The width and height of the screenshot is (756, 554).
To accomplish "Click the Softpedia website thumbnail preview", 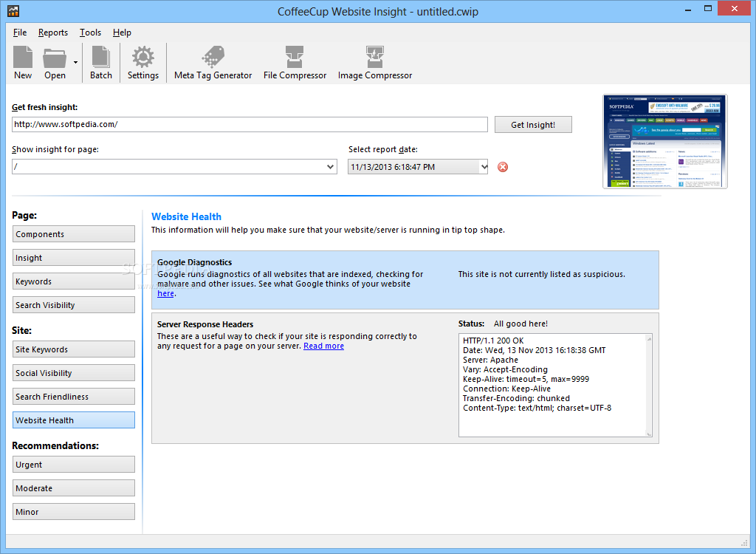I will pyautogui.click(x=665, y=141).
